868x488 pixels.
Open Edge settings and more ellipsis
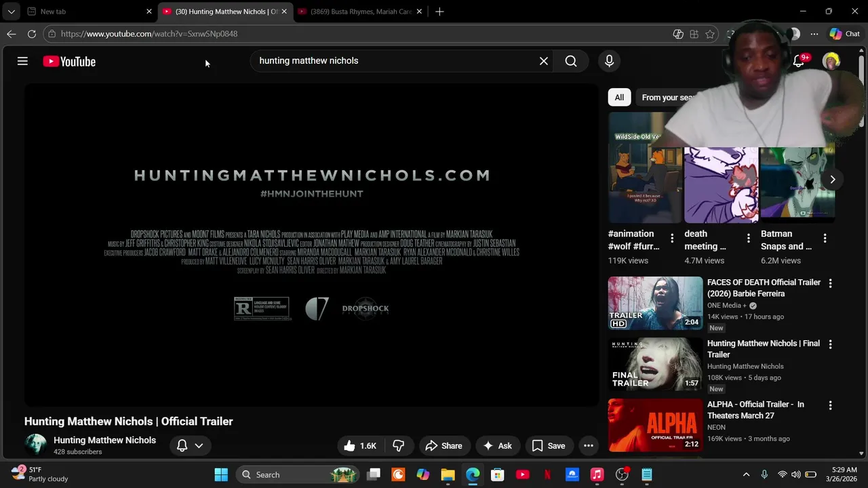[814, 34]
